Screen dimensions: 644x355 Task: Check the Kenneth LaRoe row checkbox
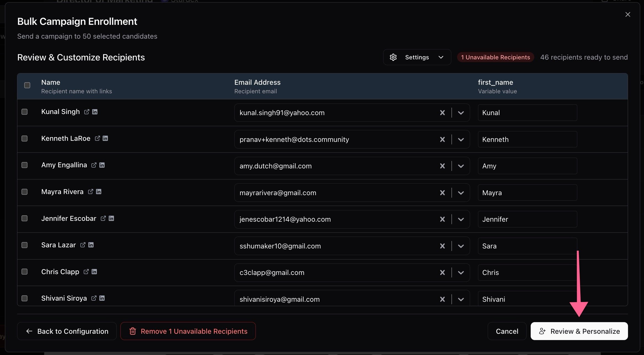[25, 138]
